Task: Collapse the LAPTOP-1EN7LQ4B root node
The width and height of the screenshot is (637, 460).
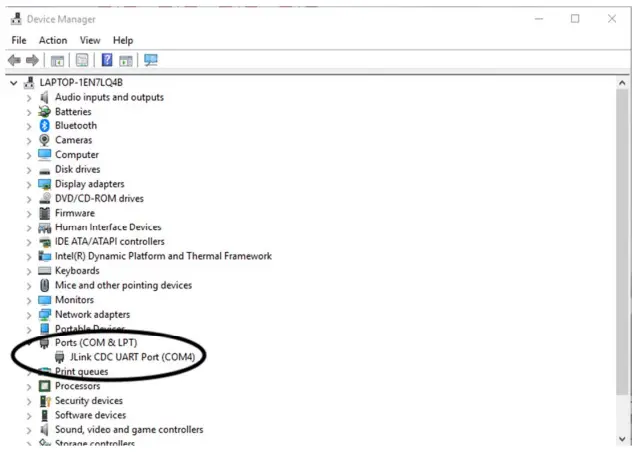Action: [14, 83]
